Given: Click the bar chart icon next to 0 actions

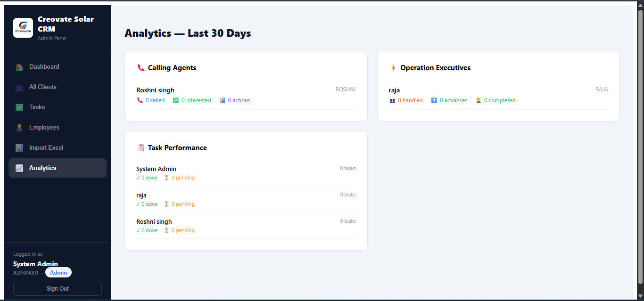Looking at the screenshot, I should click(x=223, y=100).
